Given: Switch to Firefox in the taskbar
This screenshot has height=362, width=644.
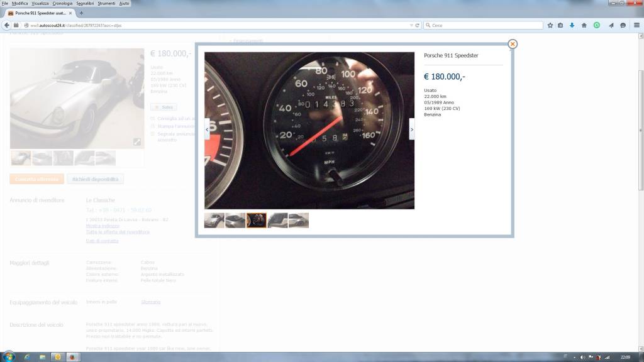Looking at the screenshot, I should click(72, 357).
